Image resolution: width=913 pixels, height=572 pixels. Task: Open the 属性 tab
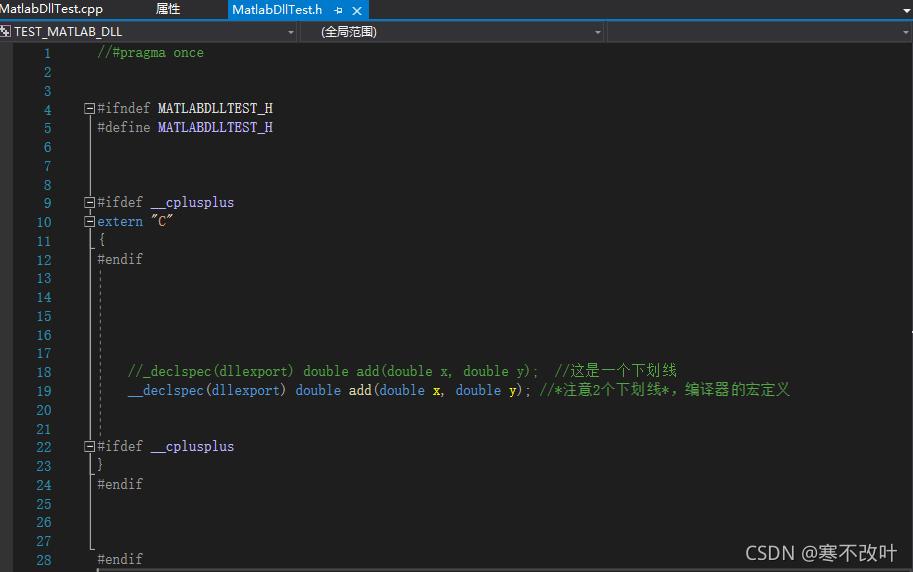[x=168, y=9]
